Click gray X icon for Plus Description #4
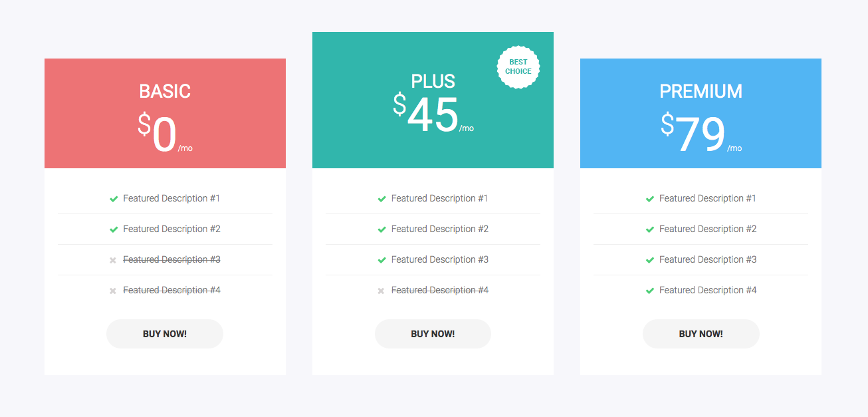This screenshot has height=417, width=868. (381, 291)
